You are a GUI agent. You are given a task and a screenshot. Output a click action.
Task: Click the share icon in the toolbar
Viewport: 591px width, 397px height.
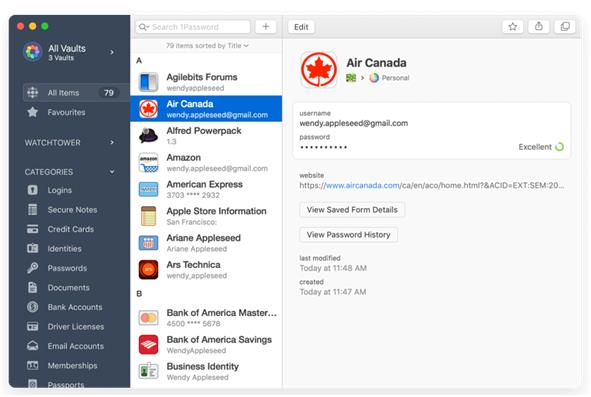click(x=539, y=27)
